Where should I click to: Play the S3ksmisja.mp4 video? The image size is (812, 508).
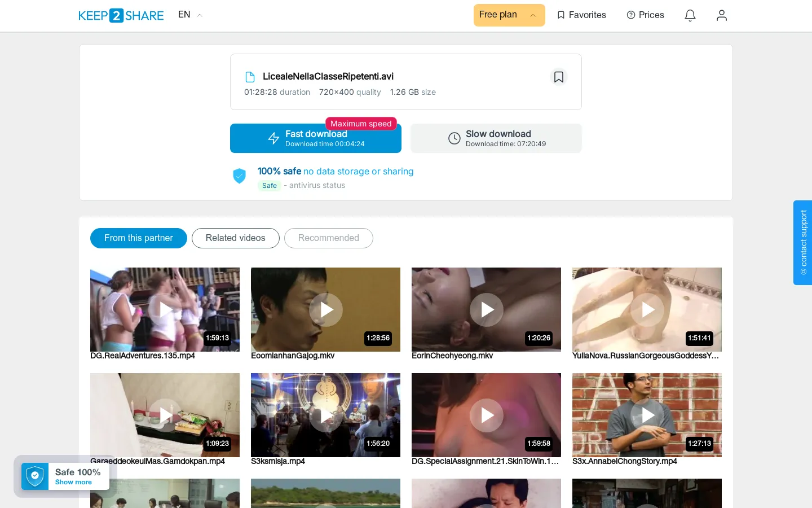point(325,415)
